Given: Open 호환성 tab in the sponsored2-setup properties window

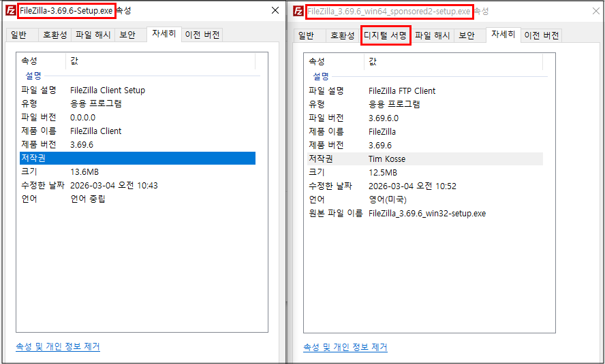Looking at the screenshot, I should [342, 36].
